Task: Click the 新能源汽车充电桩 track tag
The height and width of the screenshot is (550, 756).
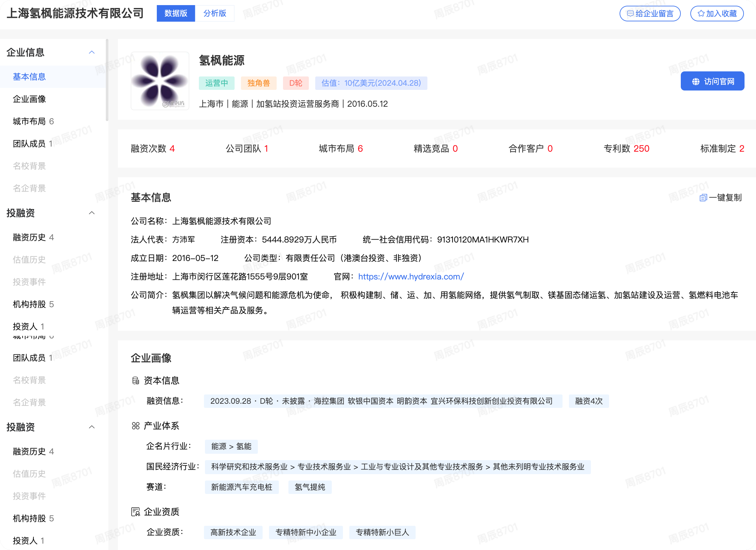Action: click(242, 487)
